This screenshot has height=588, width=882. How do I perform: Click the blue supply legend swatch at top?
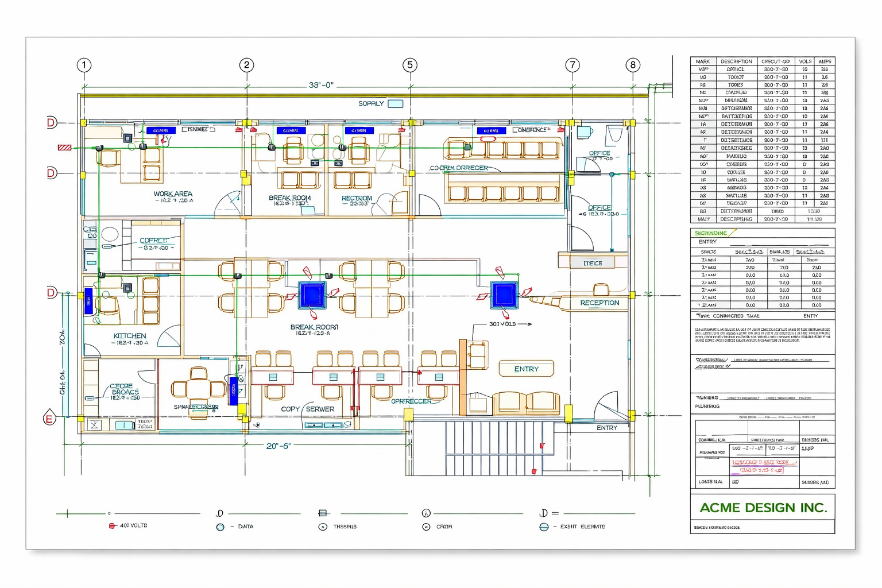[x=396, y=104]
